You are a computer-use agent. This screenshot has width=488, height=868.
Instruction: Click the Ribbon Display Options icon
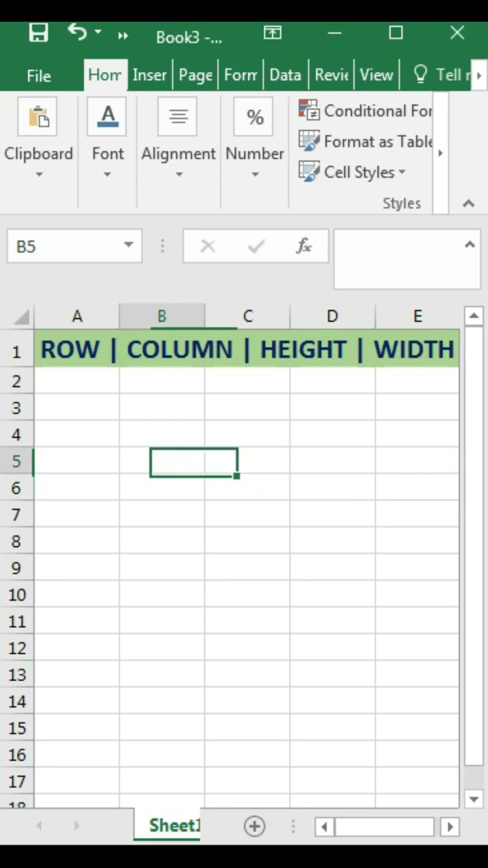point(272,33)
